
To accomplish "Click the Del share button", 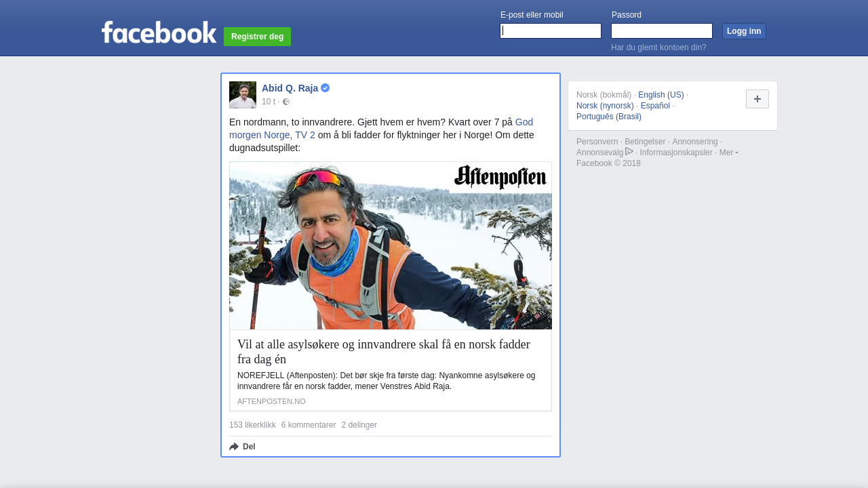I will point(242,447).
